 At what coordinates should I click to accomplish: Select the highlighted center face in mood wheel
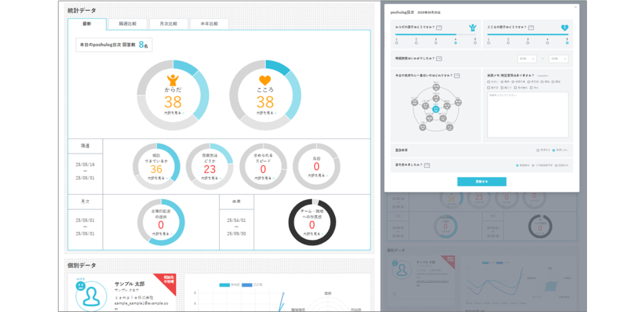click(x=436, y=109)
